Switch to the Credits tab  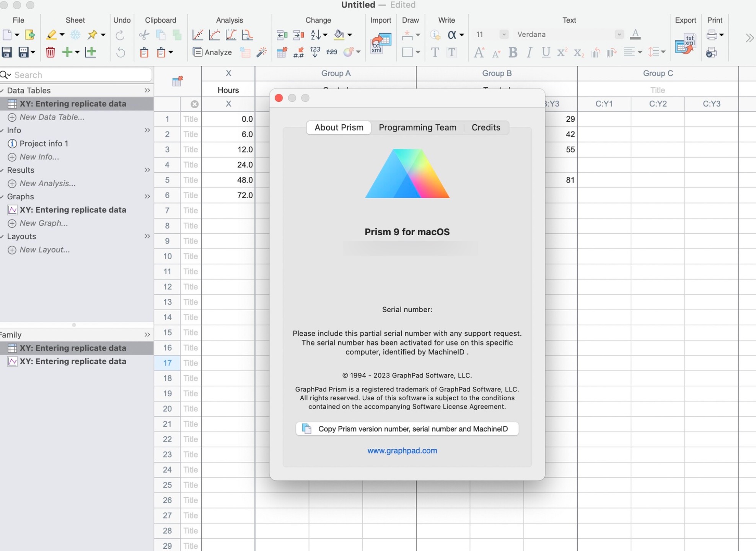point(486,127)
